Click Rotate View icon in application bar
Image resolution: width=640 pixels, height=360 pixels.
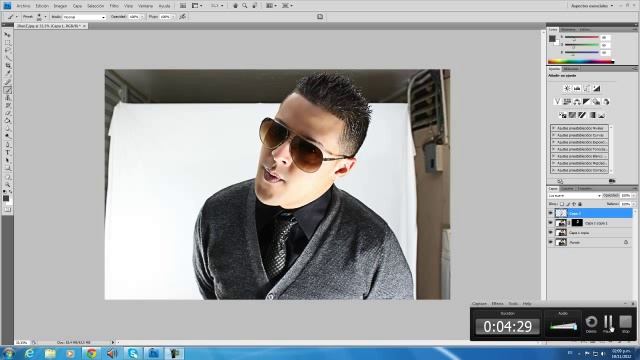pos(254,6)
